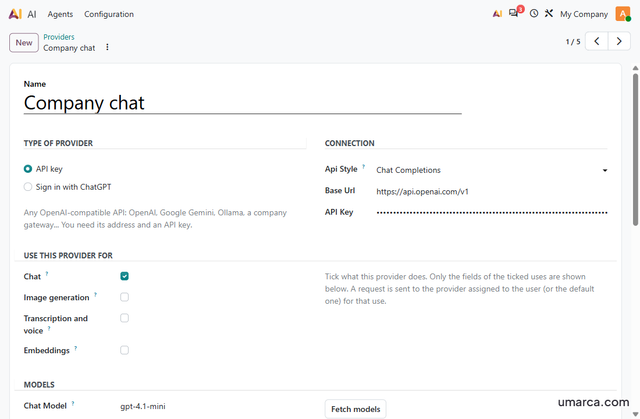Open activities clock icon

pos(533,13)
